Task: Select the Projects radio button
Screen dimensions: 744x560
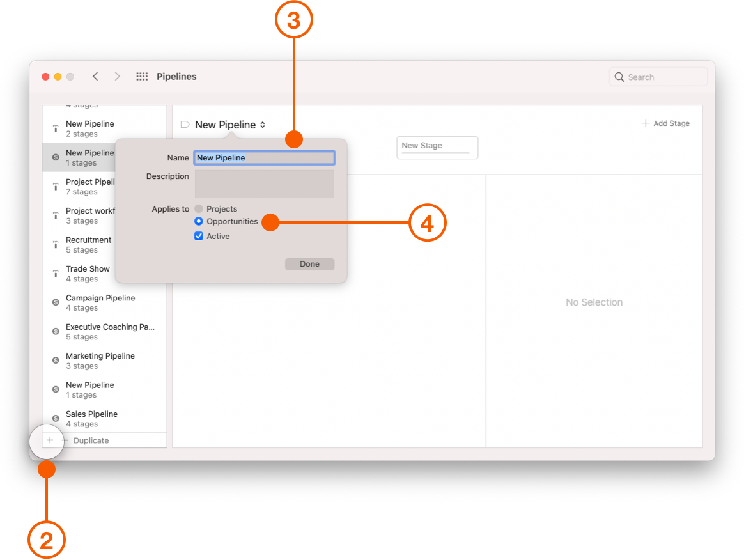Action: [199, 209]
